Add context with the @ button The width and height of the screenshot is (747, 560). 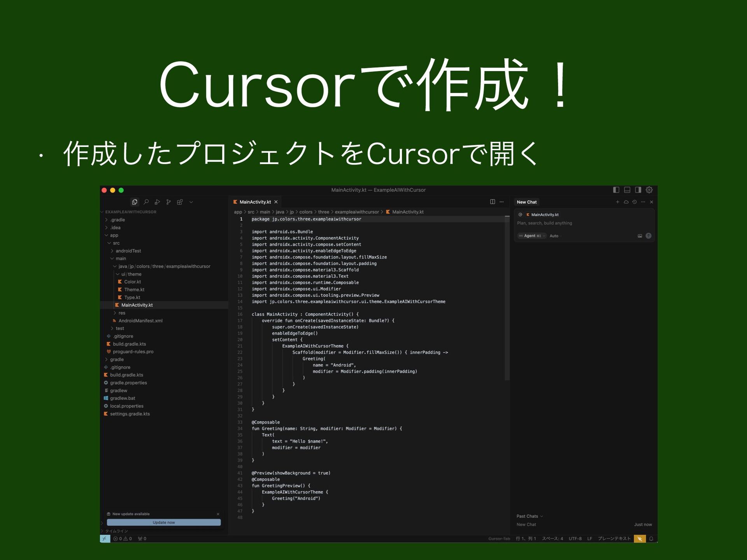tap(520, 215)
